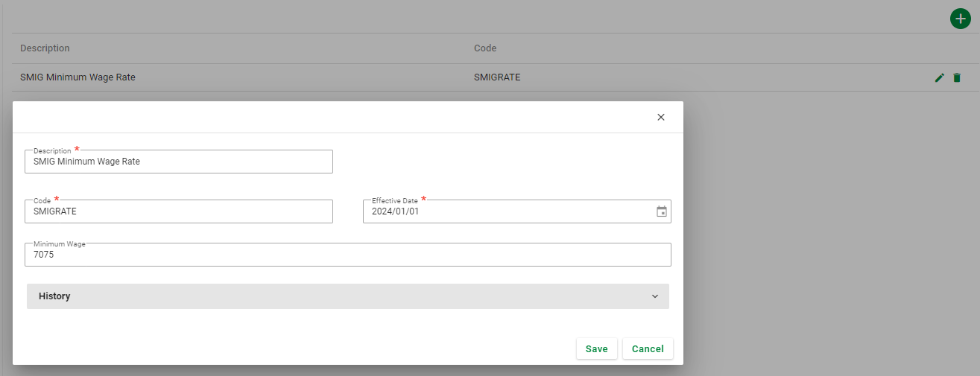Click the Minimum Wage field label
The width and height of the screenshot is (980, 376).
[60, 244]
